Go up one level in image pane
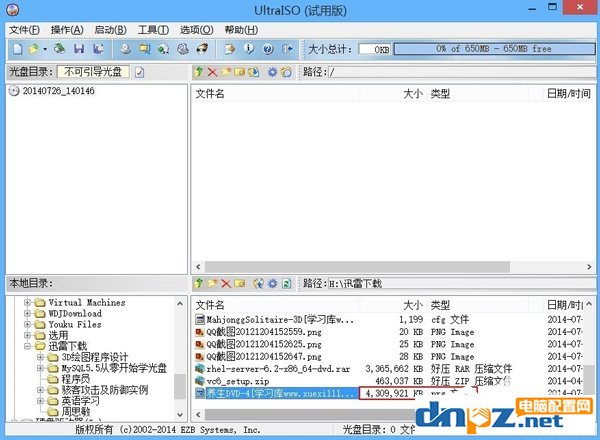This screenshot has width=600, height=440. (199, 72)
